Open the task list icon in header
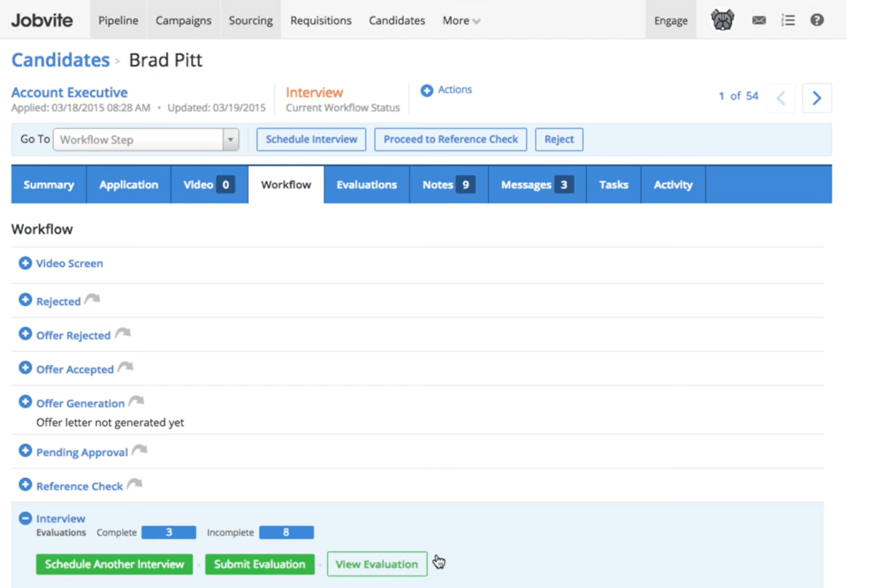Viewport: 882px width, 588px height. 788,20
